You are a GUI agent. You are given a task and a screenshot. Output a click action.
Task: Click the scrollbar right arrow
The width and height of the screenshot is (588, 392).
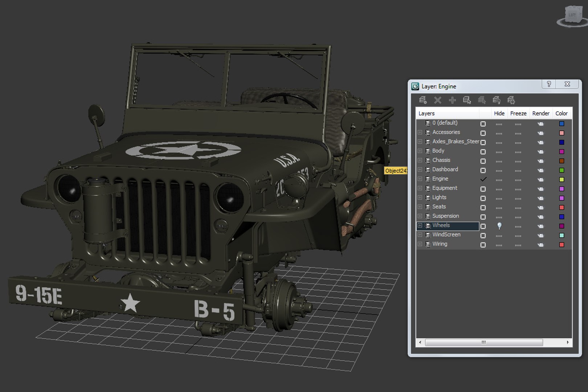[568, 342]
